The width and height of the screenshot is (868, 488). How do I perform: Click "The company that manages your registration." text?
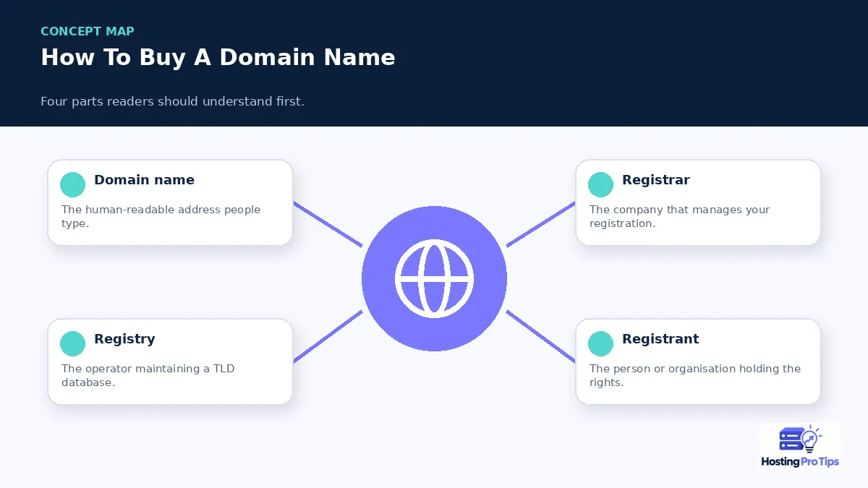(679, 216)
